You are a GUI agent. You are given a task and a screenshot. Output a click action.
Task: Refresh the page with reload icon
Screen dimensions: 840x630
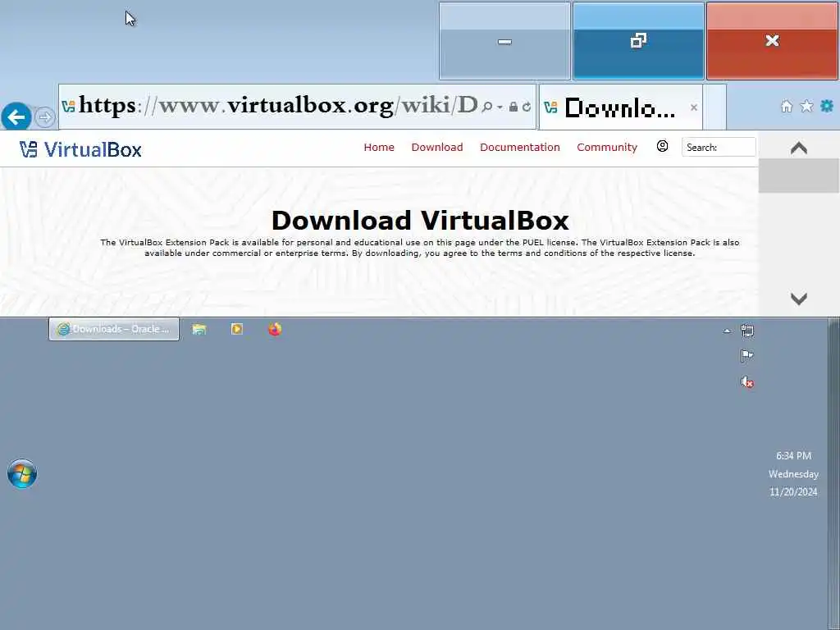(x=527, y=107)
